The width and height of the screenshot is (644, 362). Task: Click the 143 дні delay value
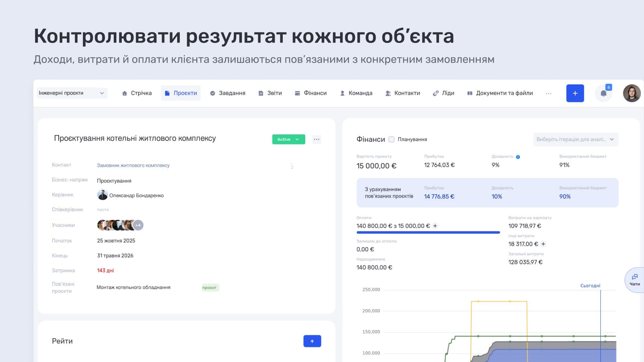[105, 270]
